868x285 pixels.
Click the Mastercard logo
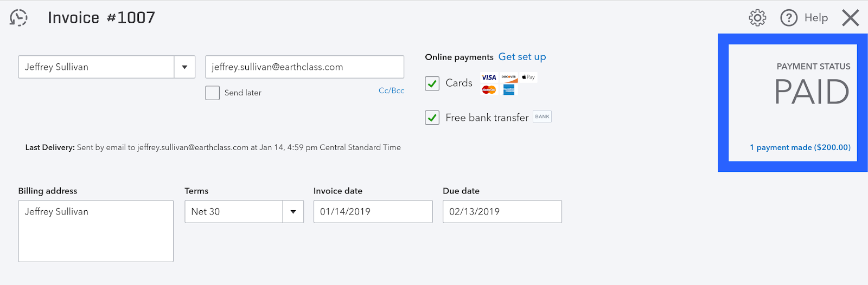tap(489, 90)
